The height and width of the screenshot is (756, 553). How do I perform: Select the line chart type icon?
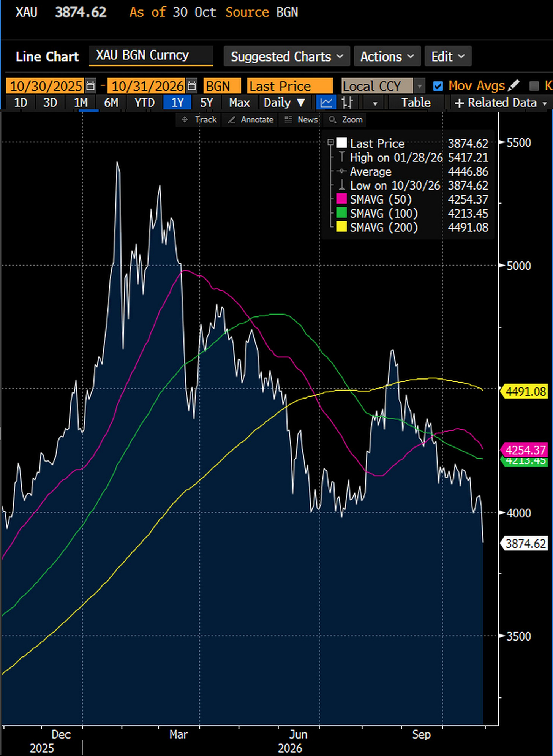click(x=326, y=103)
